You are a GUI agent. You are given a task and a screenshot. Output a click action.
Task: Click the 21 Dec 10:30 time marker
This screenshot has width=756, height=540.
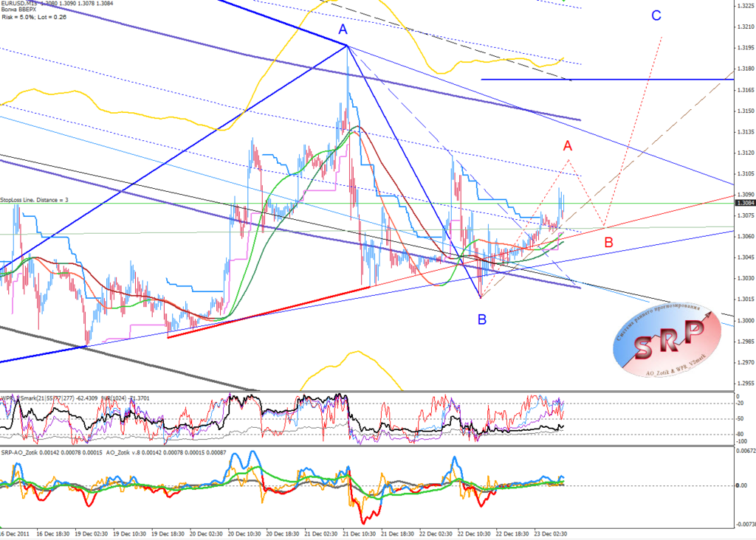point(359,534)
